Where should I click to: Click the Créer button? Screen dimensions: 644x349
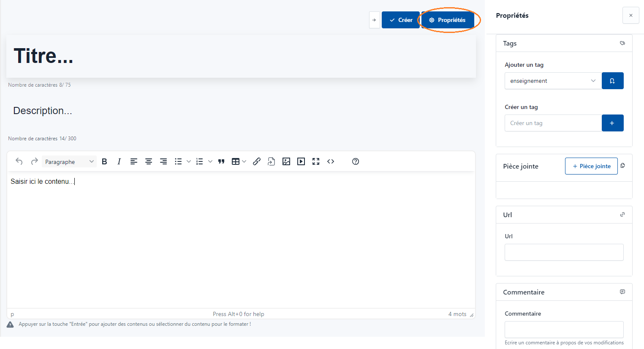click(400, 20)
